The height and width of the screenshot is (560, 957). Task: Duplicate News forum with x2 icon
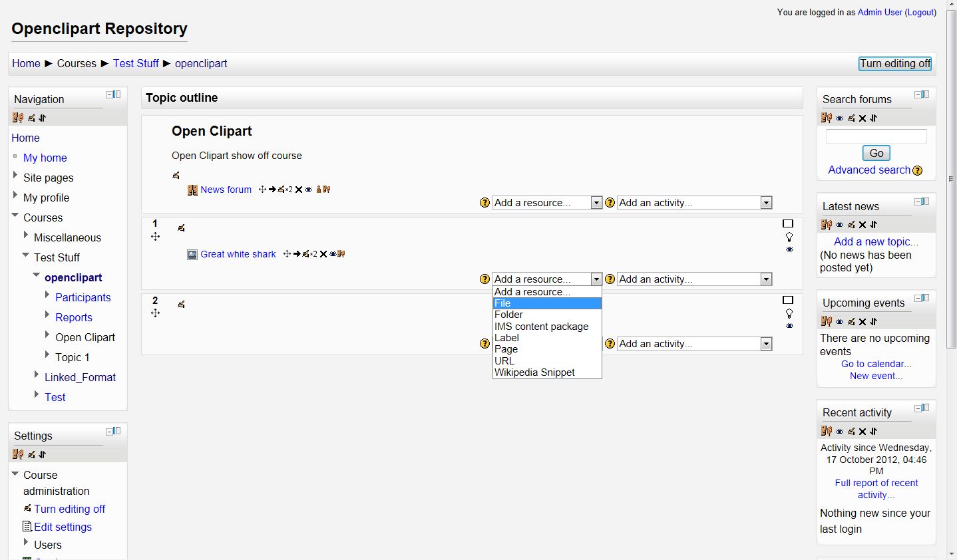point(289,190)
